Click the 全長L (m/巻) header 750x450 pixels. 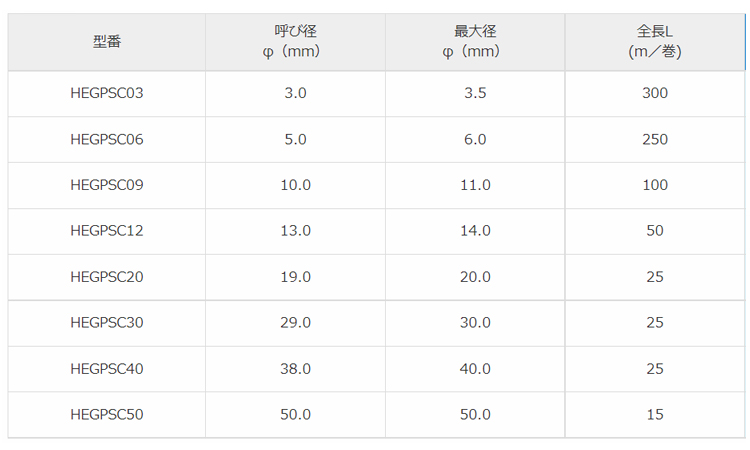pyautogui.click(x=655, y=42)
